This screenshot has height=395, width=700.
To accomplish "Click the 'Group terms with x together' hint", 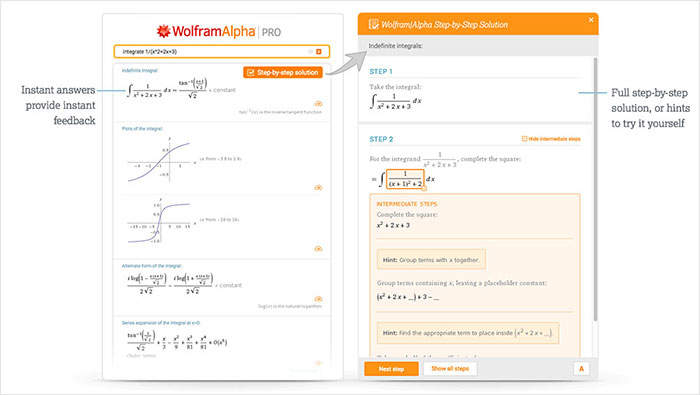I will point(431,260).
